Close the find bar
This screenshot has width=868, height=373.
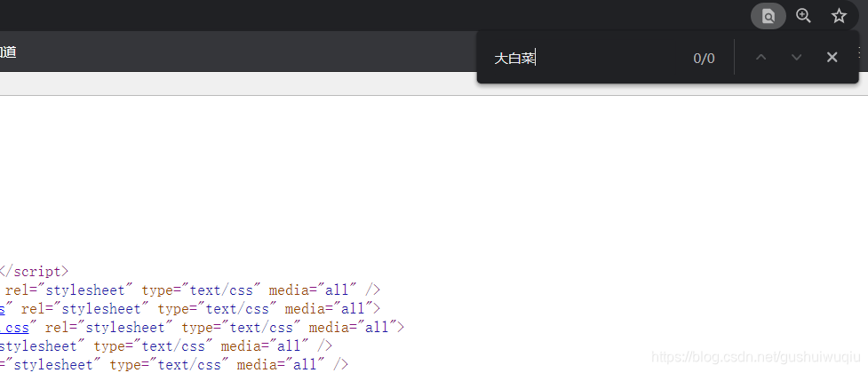click(832, 57)
